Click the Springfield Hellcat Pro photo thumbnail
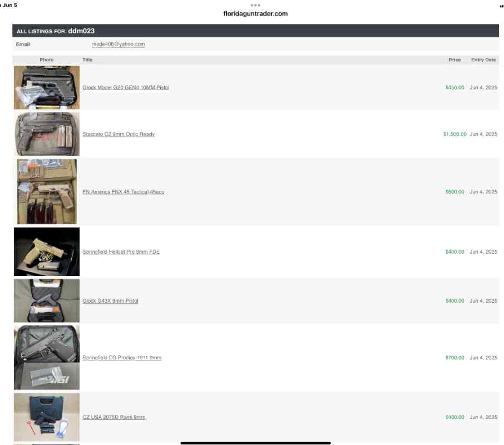This screenshot has height=445, width=504. tap(47, 251)
